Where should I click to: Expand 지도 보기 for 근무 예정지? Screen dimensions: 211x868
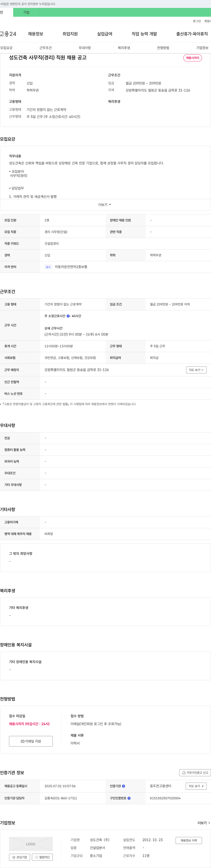coord(196,370)
